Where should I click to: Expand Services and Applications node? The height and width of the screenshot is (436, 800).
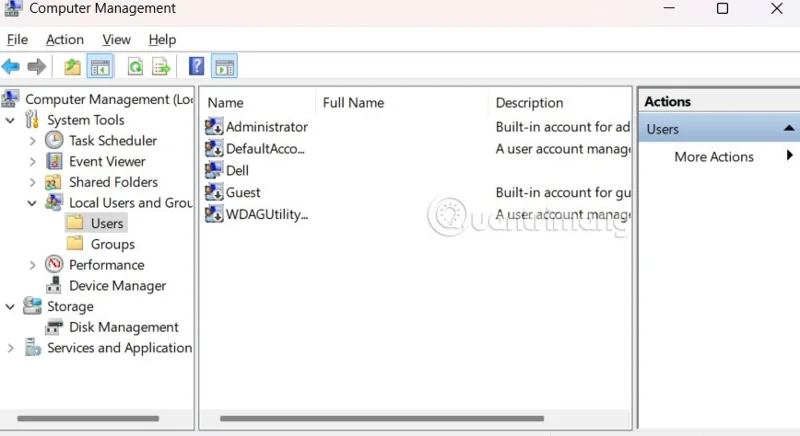(x=10, y=348)
